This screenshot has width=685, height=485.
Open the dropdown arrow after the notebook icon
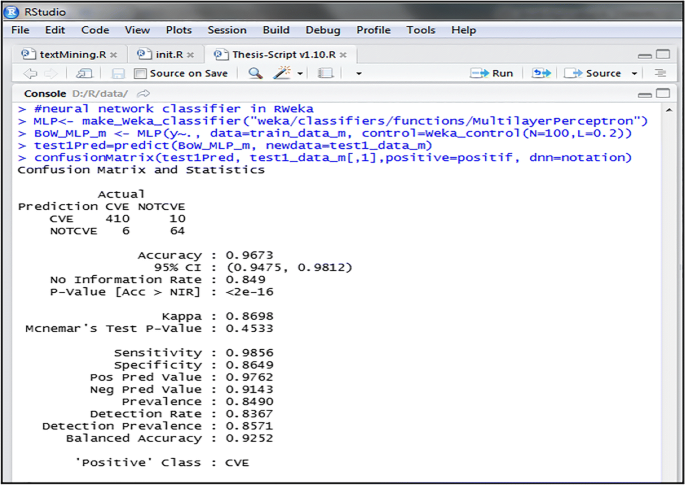358,73
